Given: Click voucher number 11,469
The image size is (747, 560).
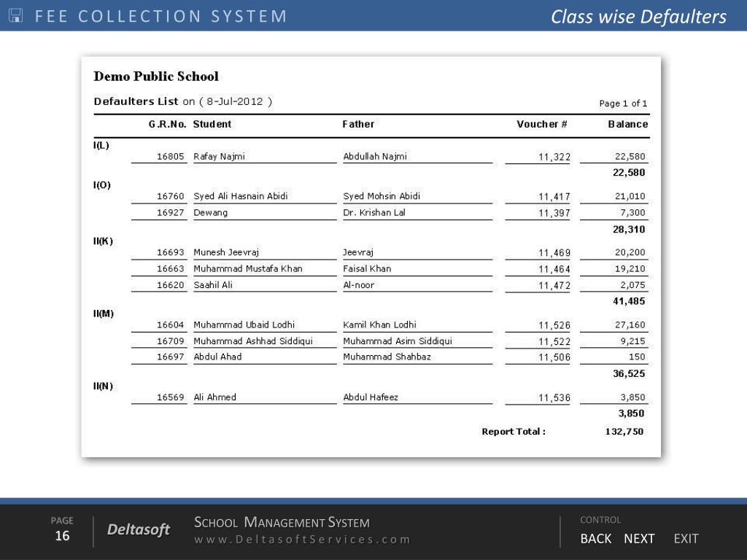Looking at the screenshot, I should (x=554, y=253).
